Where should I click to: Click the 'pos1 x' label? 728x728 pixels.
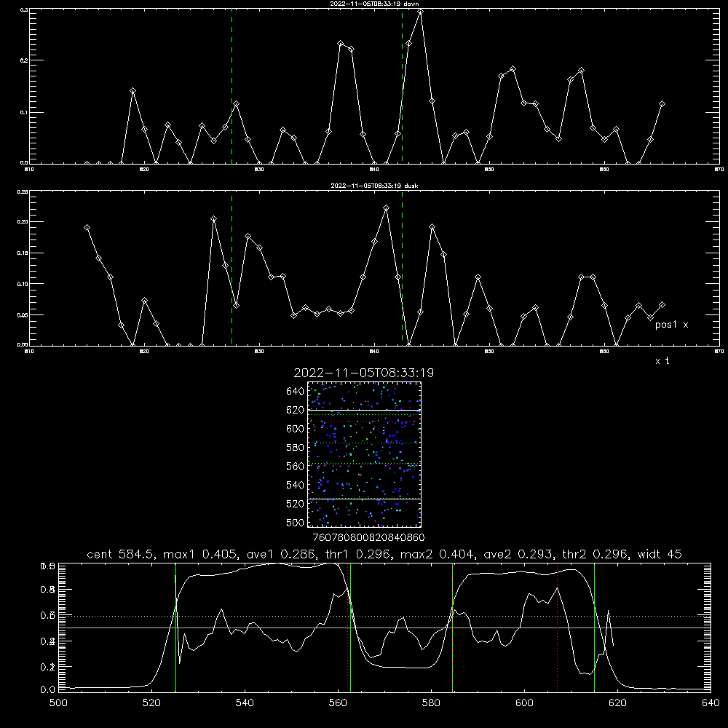[671, 325]
